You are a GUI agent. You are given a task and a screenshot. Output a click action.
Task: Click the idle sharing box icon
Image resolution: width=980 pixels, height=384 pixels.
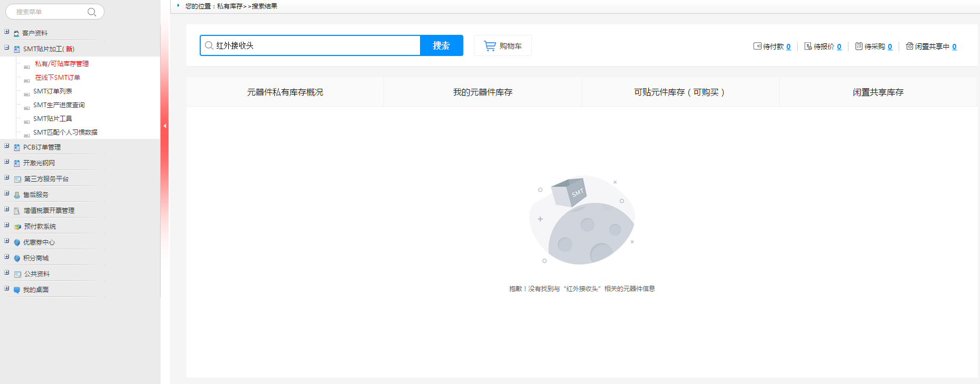pyautogui.click(x=909, y=46)
